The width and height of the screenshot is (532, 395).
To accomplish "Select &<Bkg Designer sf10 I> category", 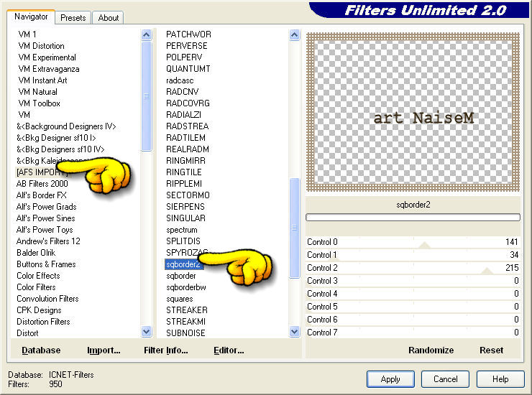I will click(56, 138).
